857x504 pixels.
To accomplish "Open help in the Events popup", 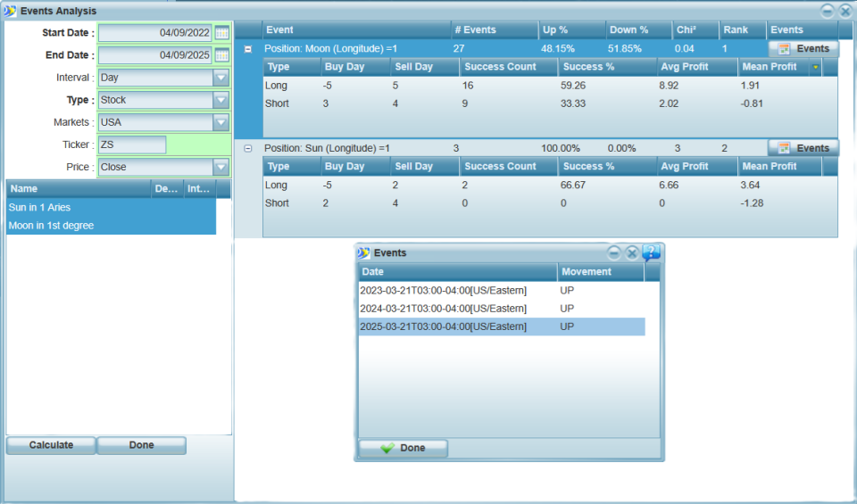I will coord(651,252).
